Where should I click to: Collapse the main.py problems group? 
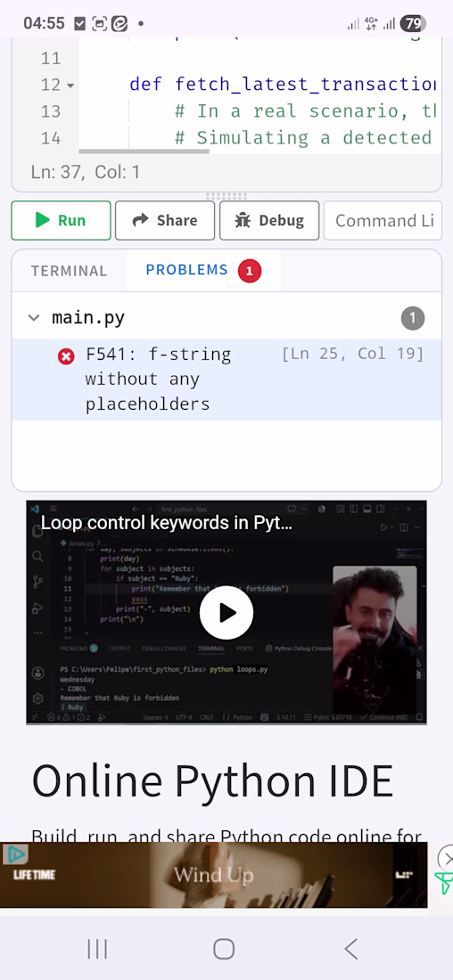34,318
